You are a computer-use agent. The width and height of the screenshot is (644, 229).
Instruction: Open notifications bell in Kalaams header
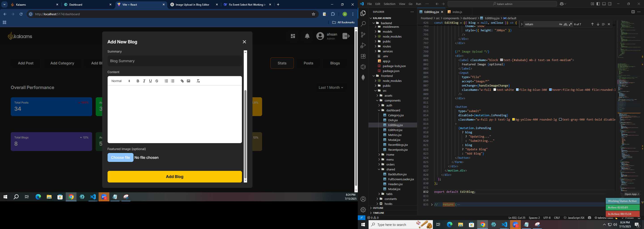[307, 36]
